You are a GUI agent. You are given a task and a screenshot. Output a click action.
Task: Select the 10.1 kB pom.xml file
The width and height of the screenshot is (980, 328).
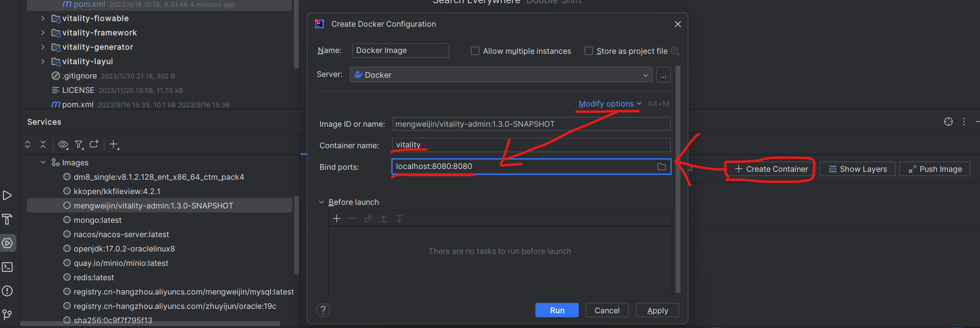[78, 104]
